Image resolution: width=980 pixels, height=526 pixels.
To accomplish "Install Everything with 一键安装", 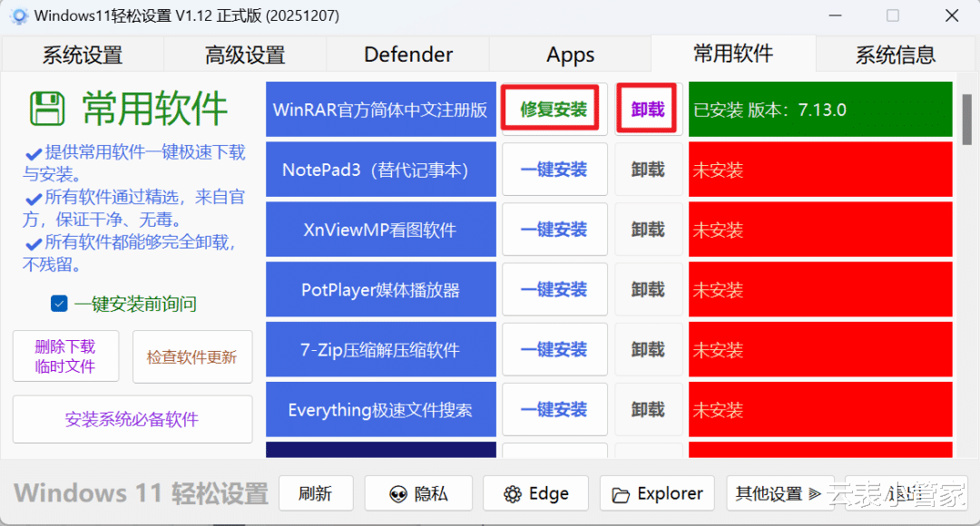I will coord(554,409).
